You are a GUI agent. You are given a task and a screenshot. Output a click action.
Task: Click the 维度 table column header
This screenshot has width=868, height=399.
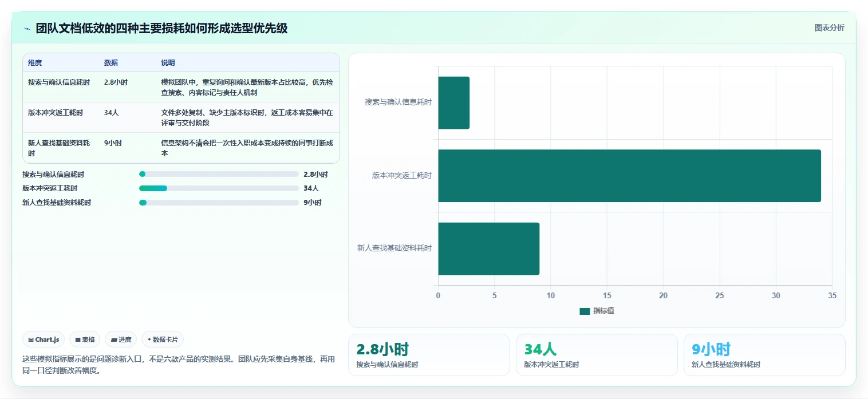pyautogui.click(x=35, y=63)
